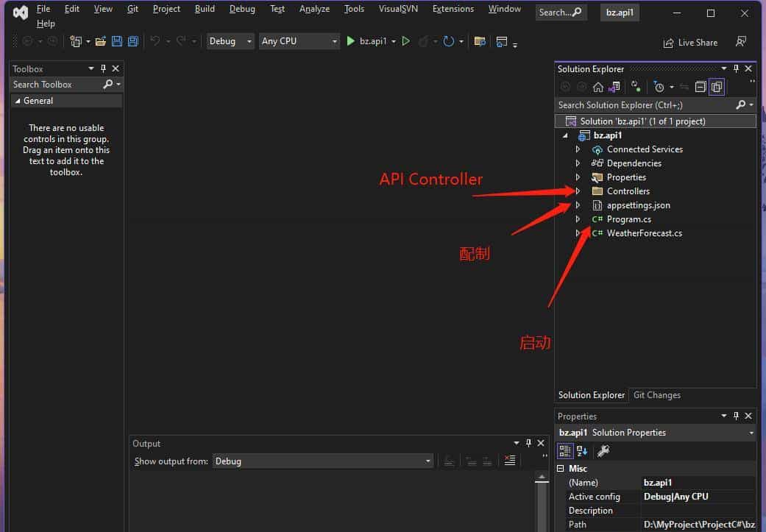This screenshot has width=766, height=532.
Task: Click the browser window toolbar icon
Action: pyautogui.click(x=501, y=41)
